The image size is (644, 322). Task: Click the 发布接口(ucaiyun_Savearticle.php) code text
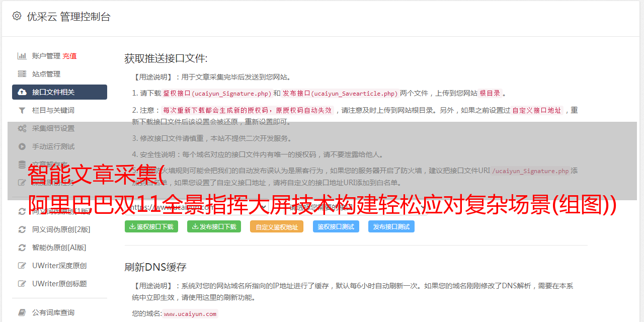click(x=340, y=93)
